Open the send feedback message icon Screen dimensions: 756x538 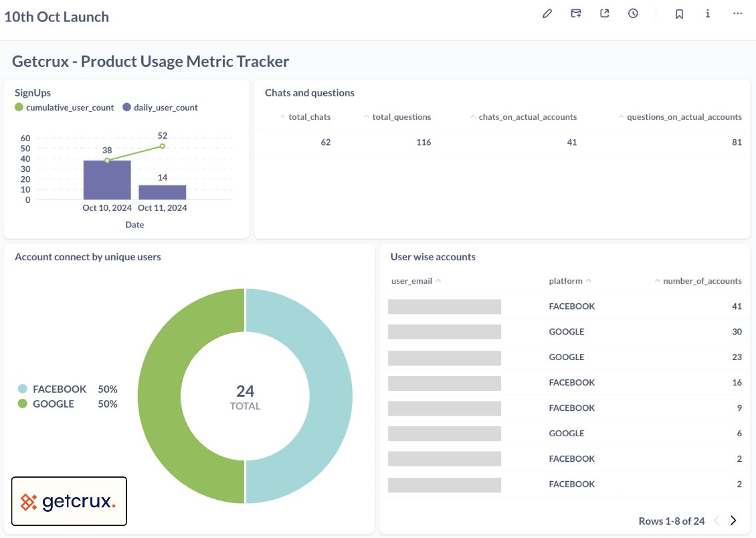click(575, 13)
